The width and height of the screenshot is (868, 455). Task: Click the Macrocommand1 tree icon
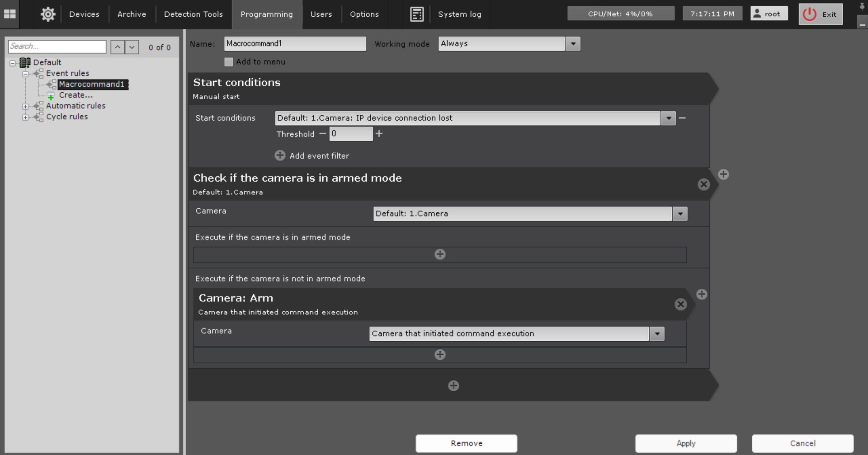(x=52, y=84)
